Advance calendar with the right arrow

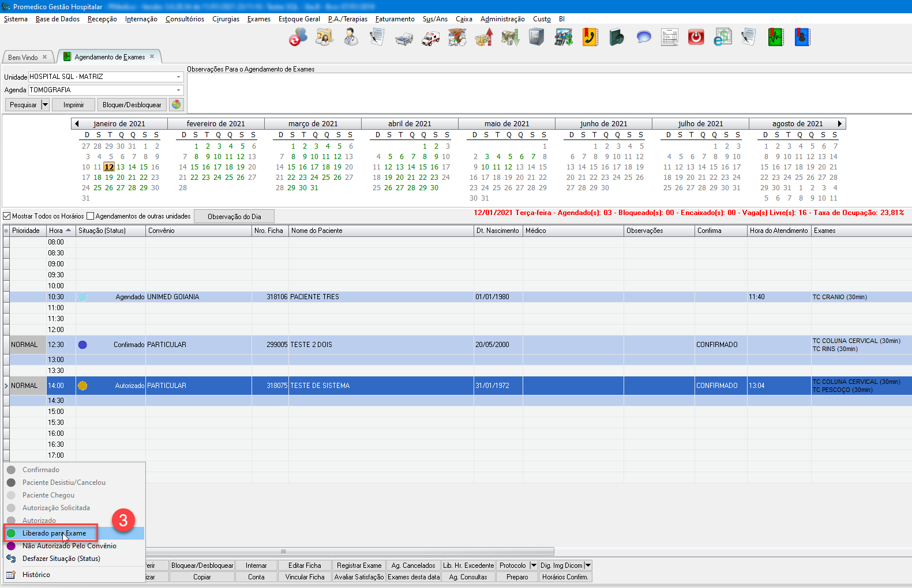840,123
